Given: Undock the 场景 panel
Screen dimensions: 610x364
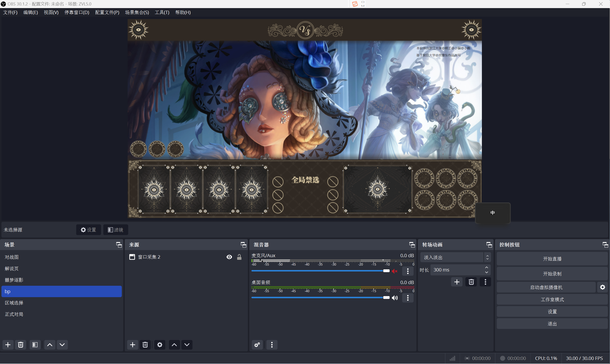Looking at the screenshot, I should coord(119,245).
